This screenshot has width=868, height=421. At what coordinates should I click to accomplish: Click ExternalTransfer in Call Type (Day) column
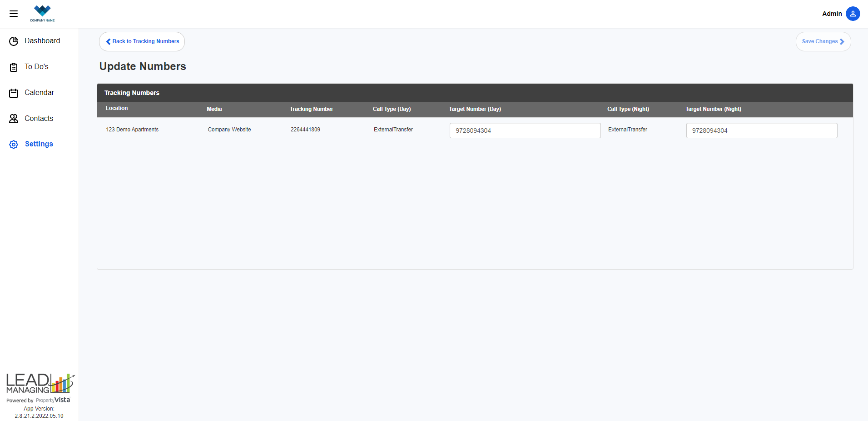pos(393,130)
